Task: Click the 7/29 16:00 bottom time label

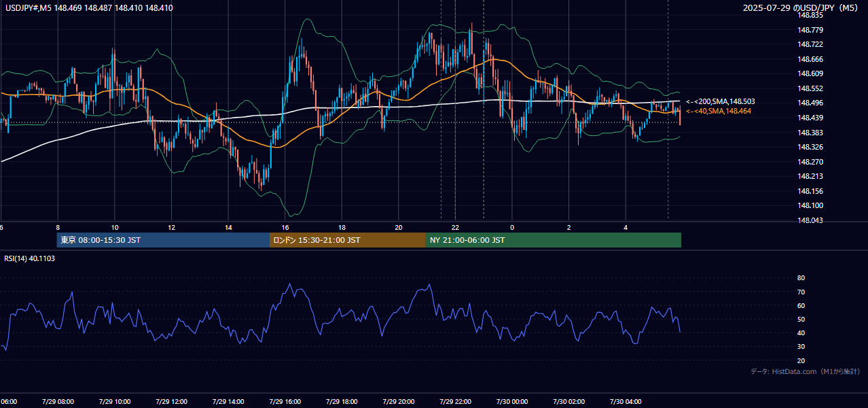Action: click(285, 401)
